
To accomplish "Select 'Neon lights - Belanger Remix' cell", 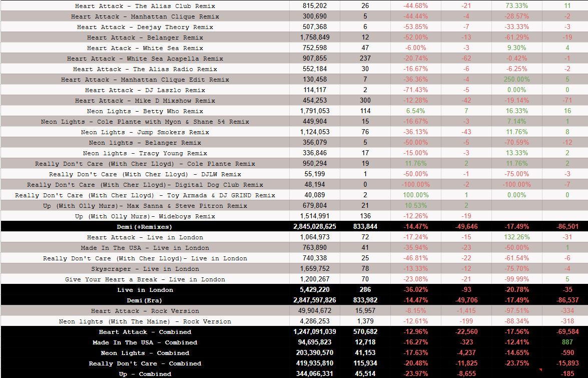I will pos(145,143).
